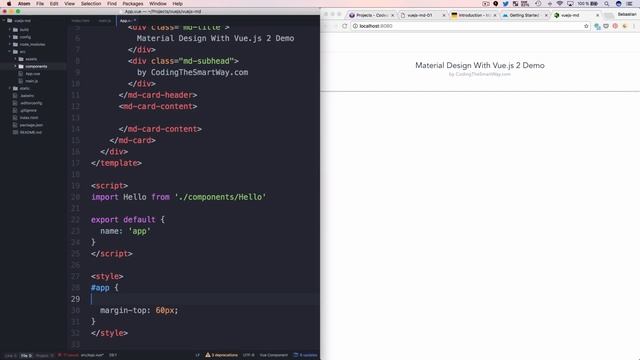This screenshot has width=640, height=360.
Task: Click the updates indicator in status bar
Action: pos(305,355)
